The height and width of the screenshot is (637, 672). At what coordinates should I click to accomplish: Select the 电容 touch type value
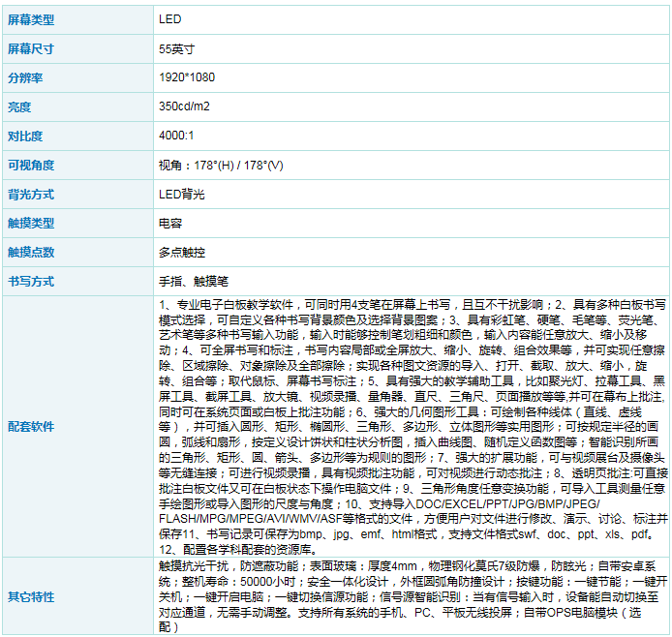(170, 224)
